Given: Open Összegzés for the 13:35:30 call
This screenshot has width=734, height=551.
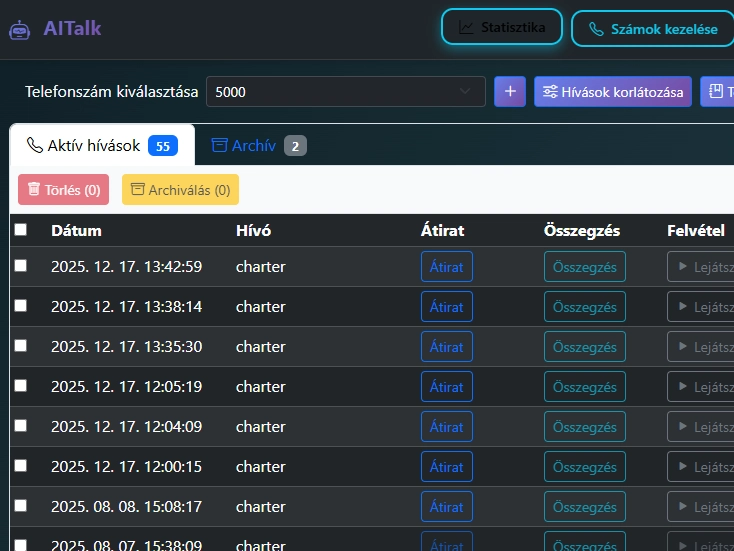Looking at the screenshot, I should coord(585,347).
